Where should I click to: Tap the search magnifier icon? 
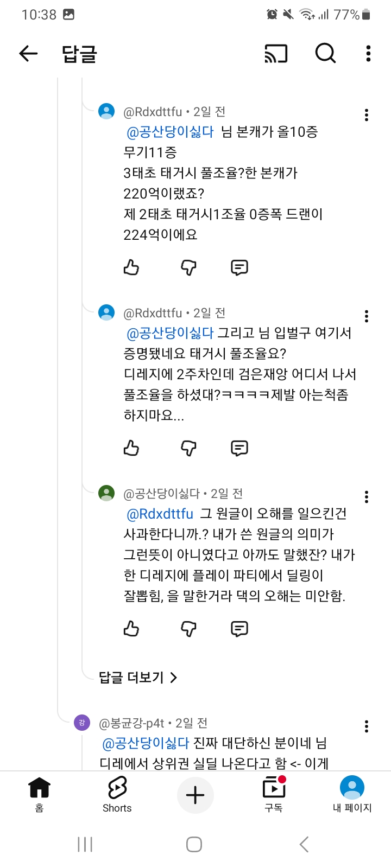point(325,53)
